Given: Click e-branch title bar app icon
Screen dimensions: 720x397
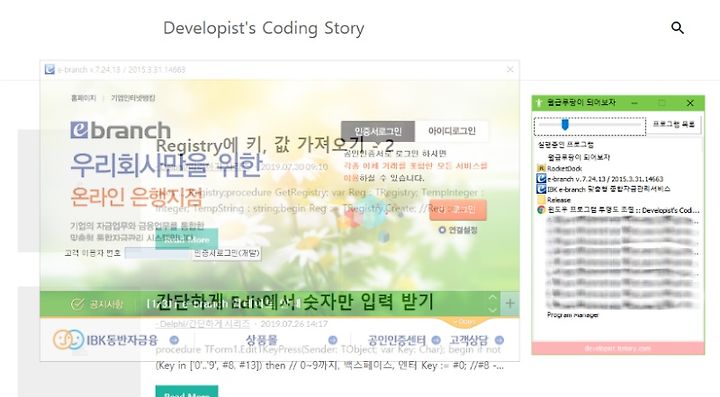Looking at the screenshot, I should 50,69.
